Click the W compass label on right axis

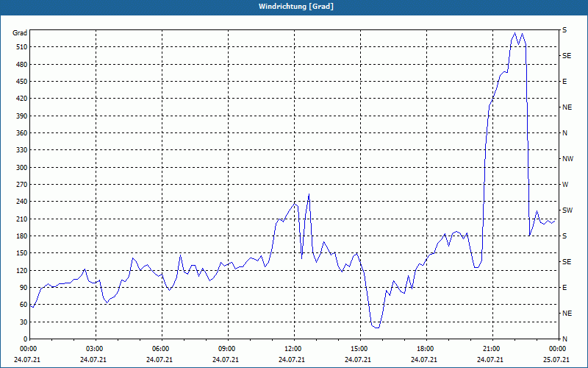tap(565, 185)
